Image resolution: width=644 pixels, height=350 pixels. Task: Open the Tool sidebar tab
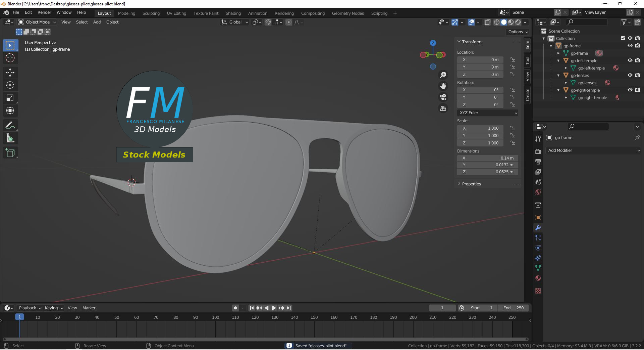[528, 60]
